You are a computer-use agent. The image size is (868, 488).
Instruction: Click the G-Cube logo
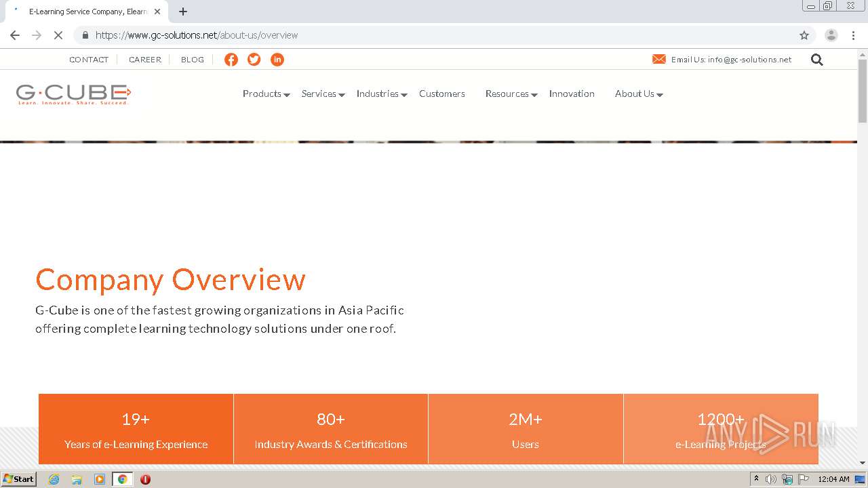tap(73, 95)
